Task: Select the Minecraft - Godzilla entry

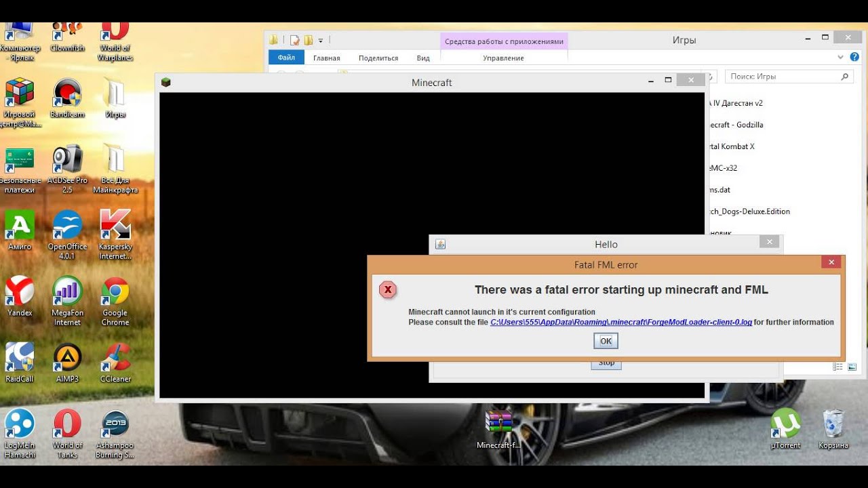Action: tap(736, 125)
